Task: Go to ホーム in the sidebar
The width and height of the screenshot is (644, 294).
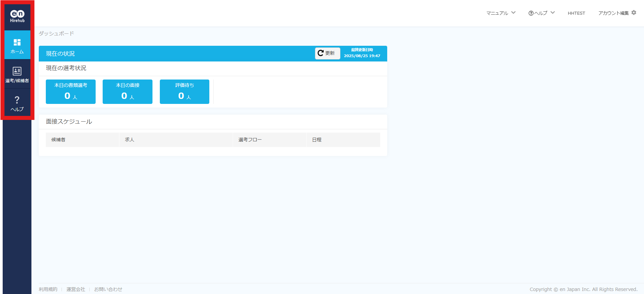Action: [17, 45]
